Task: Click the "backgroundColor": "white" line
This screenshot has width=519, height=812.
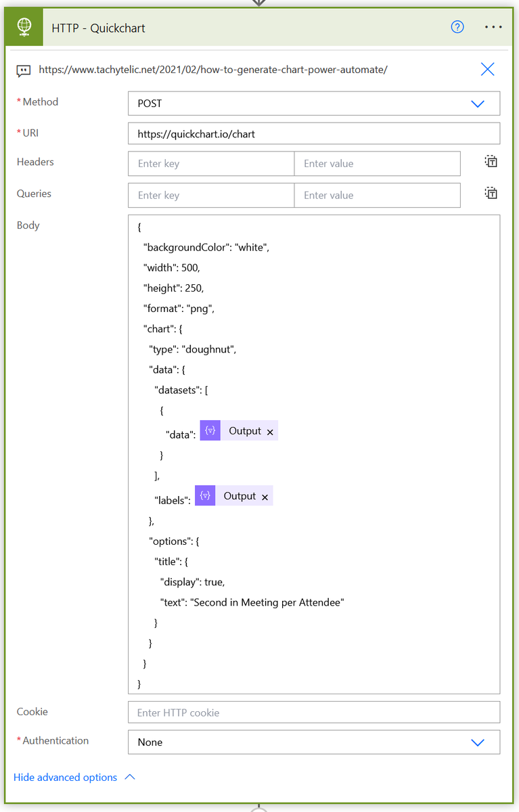Action: tap(206, 248)
